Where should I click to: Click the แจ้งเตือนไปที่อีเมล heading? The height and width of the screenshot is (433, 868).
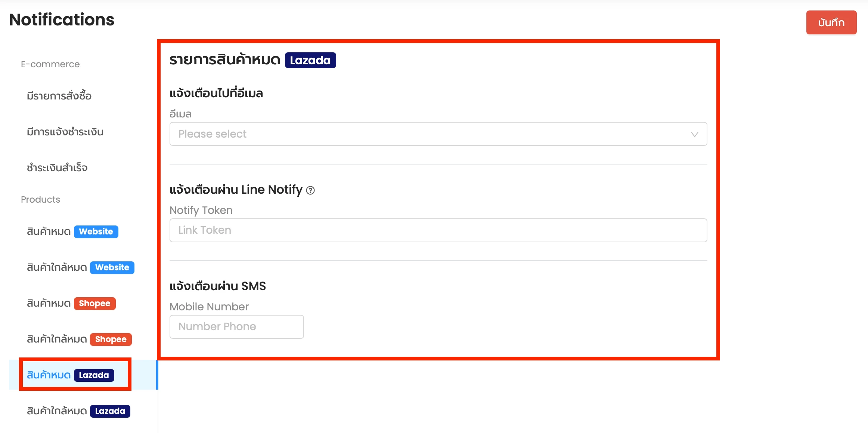[216, 93]
